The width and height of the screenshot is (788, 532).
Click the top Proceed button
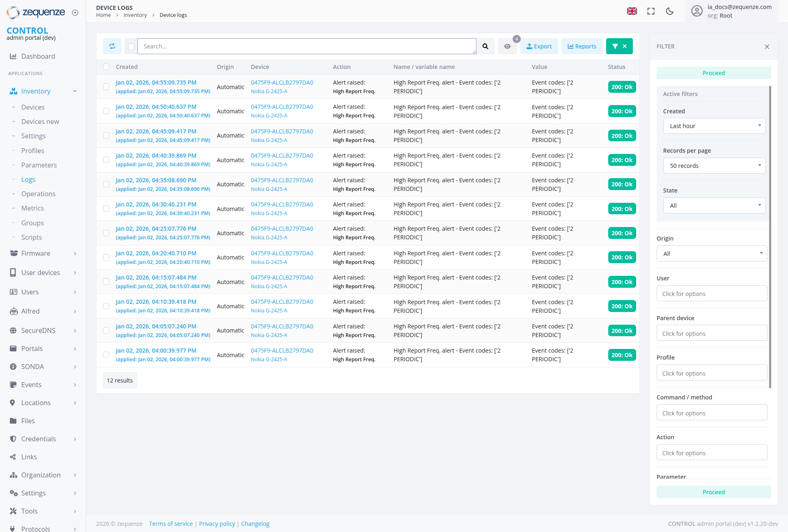tap(714, 73)
